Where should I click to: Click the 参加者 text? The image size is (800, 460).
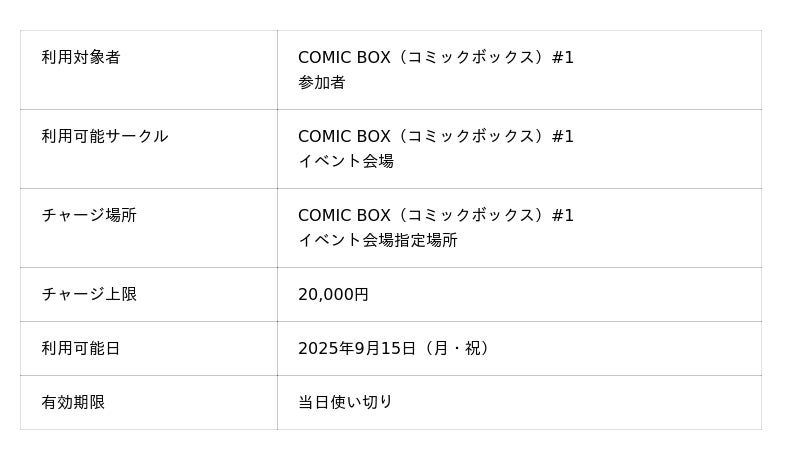coord(322,83)
